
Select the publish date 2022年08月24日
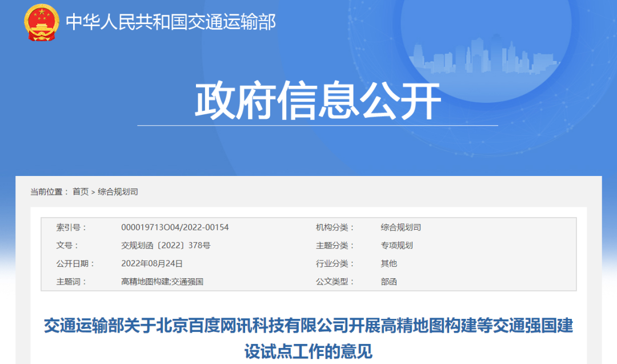[152, 263]
